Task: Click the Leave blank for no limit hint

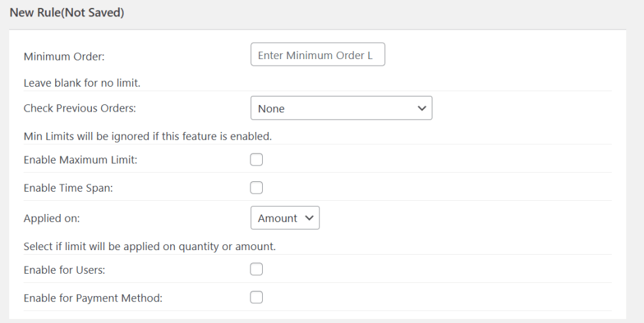Action: [82, 83]
